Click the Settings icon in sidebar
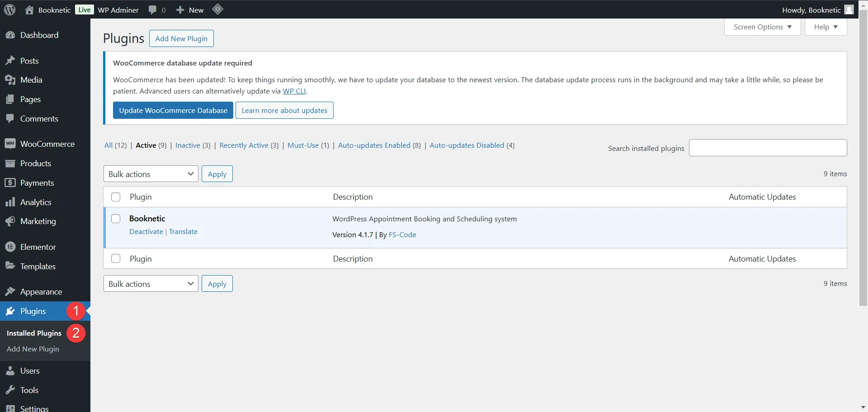Viewport: 868px width, 412px height. 10,408
